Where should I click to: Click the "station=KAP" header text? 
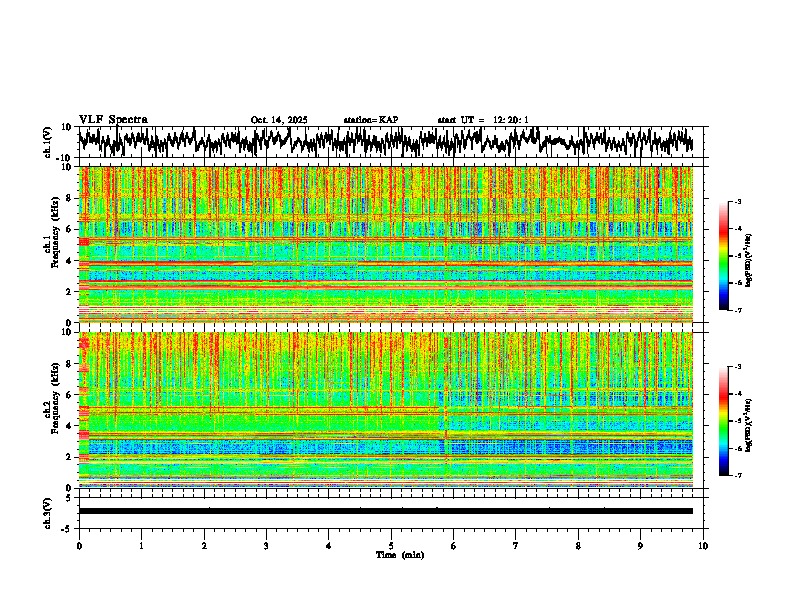click(x=371, y=120)
